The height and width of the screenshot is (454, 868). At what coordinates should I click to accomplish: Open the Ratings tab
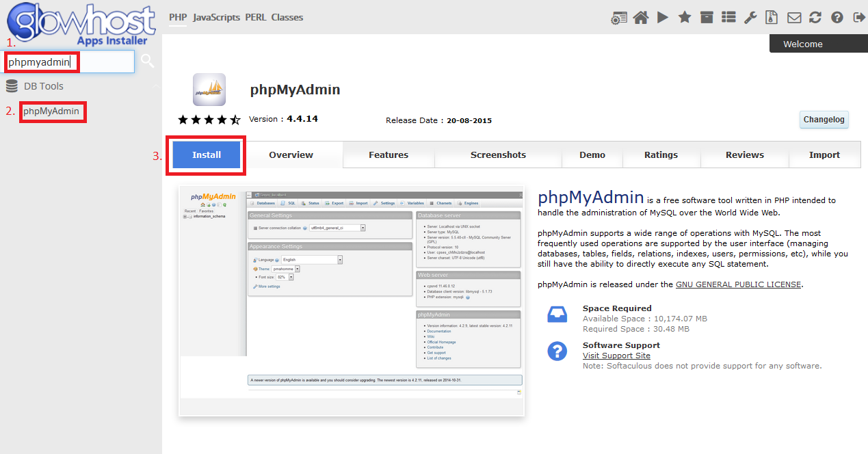click(x=661, y=155)
